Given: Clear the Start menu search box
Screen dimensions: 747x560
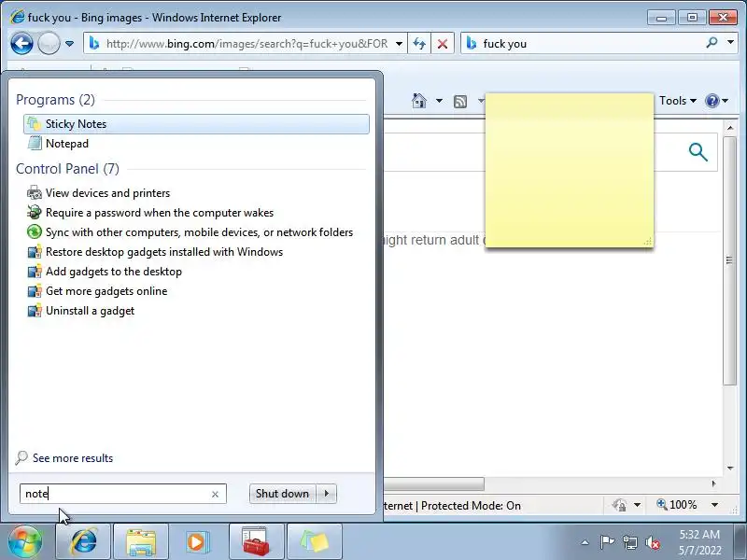Looking at the screenshot, I should [215, 495].
